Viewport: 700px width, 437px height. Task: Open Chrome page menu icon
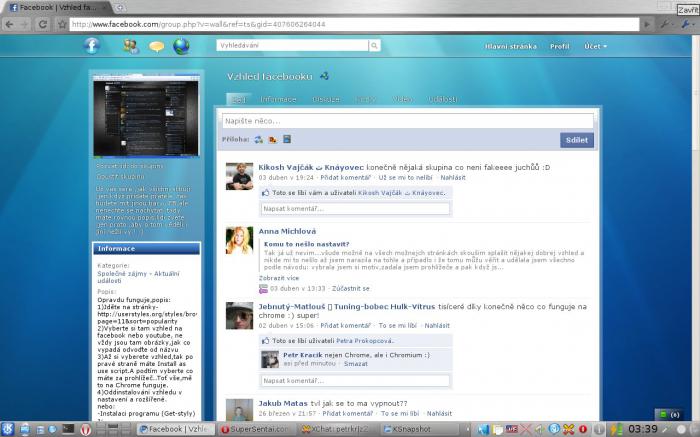pyautogui.click(x=665, y=24)
